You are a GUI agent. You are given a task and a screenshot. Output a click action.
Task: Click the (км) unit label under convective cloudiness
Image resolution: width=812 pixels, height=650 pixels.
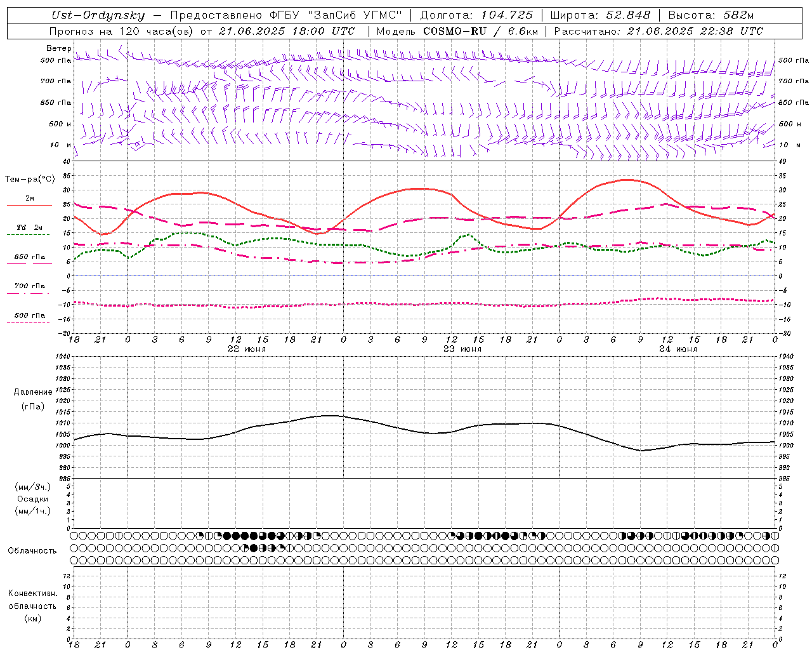point(33,618)
